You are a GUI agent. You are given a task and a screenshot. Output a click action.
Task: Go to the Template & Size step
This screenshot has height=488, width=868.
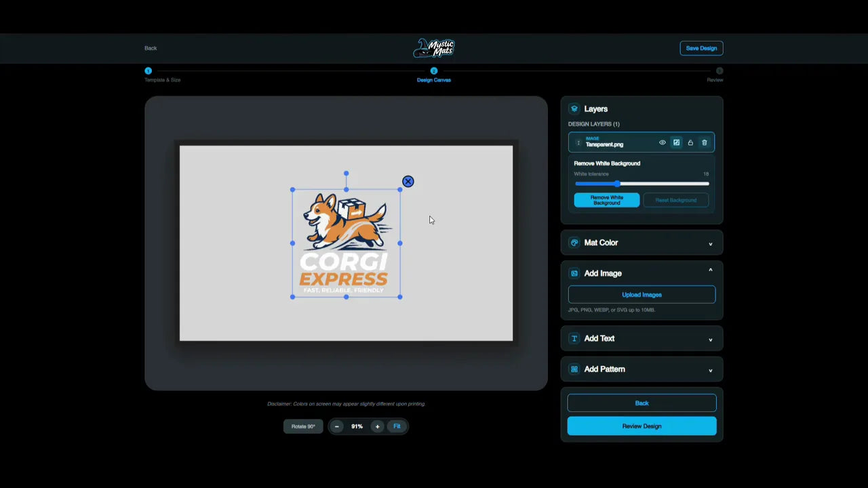(x=162, y=75)
